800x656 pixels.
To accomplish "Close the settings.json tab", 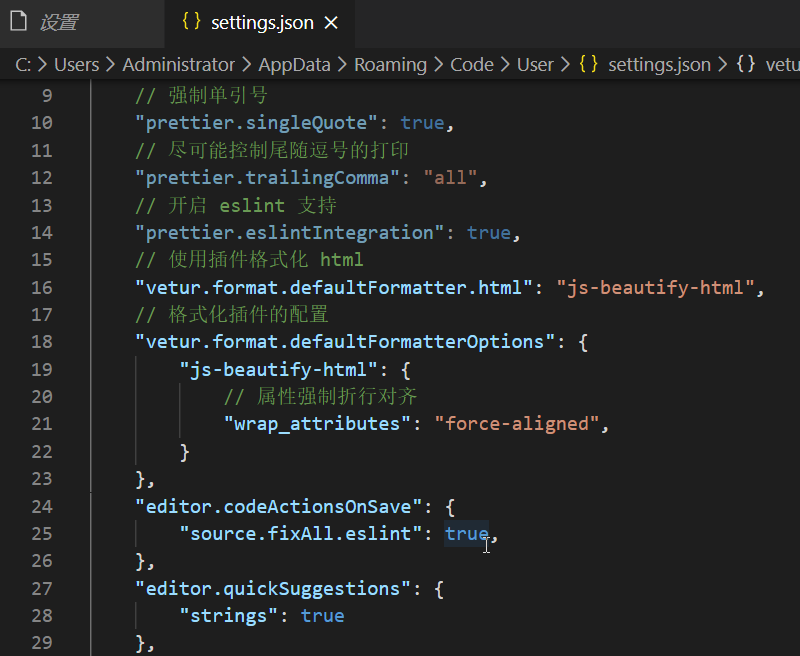I will pyautogui.click(x=331, y=22).
